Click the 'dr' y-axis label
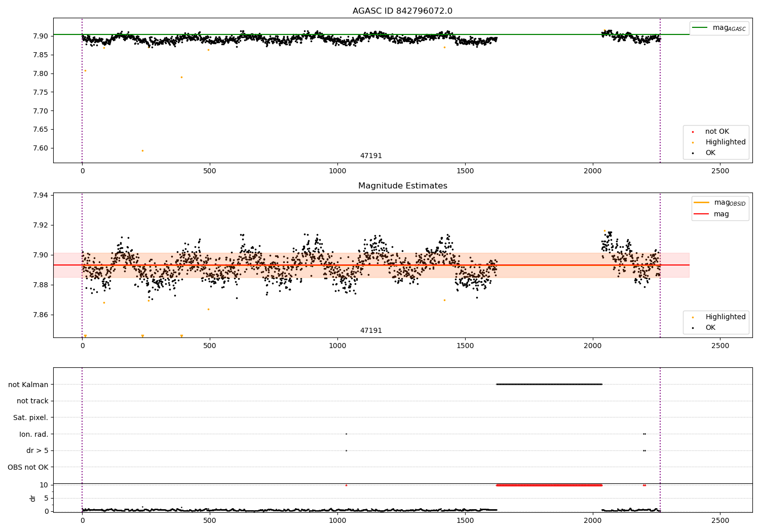This screenshot has height=532, width=760. click(x=33, y=499)
